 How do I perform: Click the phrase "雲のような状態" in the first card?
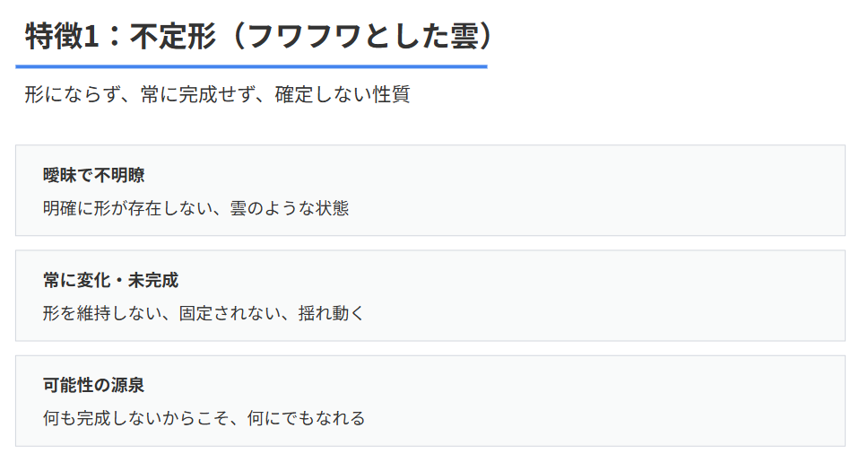click(x=290, y=208)
